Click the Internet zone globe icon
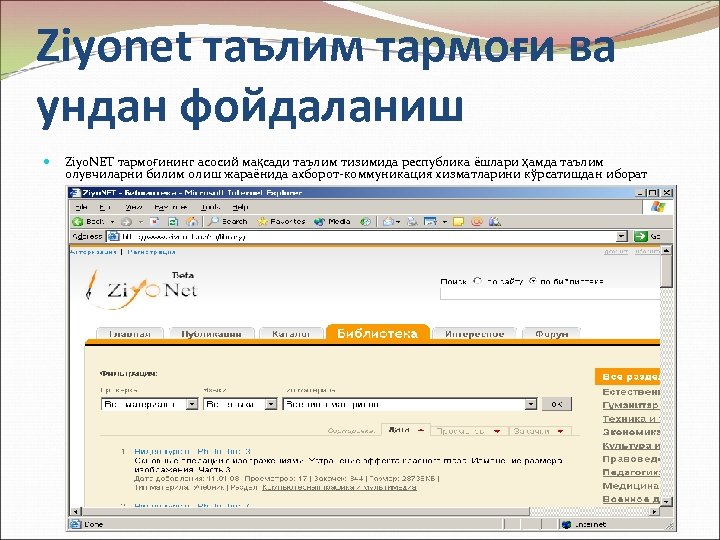 [x=566, y=524]
